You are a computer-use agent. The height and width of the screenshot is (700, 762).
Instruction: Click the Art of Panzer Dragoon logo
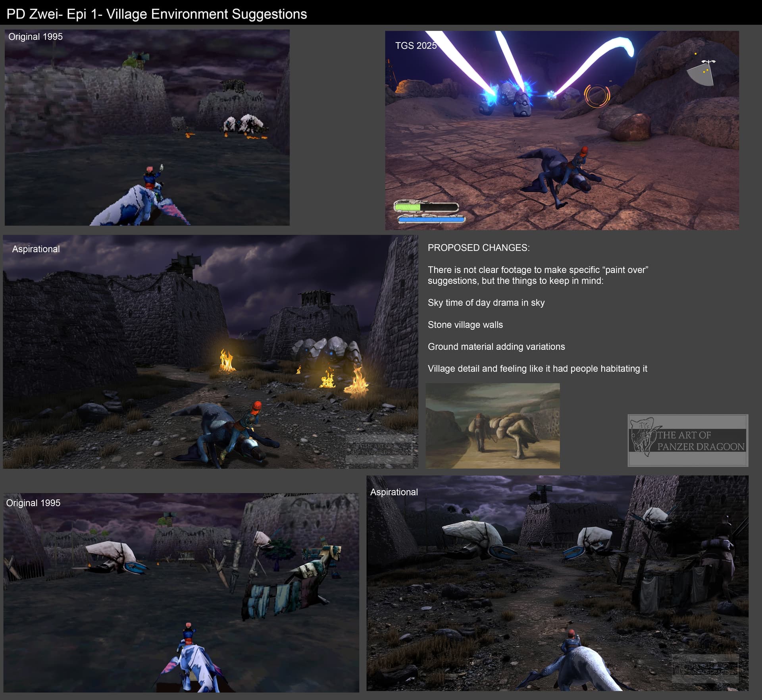(x=687, y=440)
